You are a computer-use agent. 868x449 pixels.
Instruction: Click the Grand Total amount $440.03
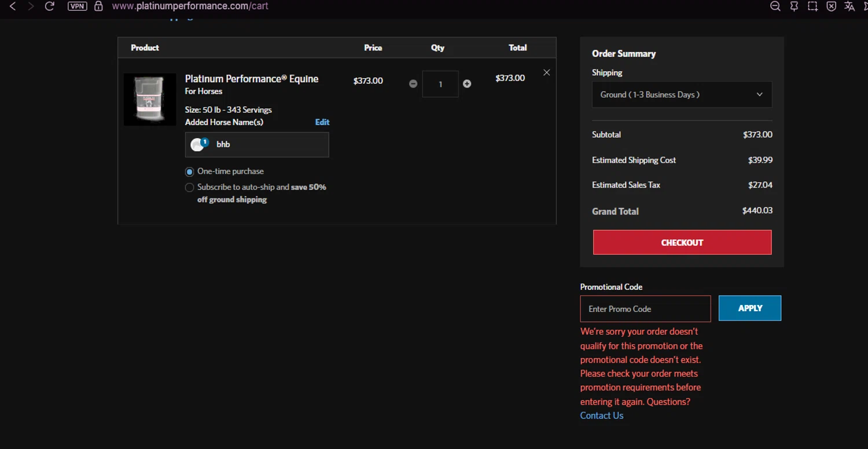point(757,211)
